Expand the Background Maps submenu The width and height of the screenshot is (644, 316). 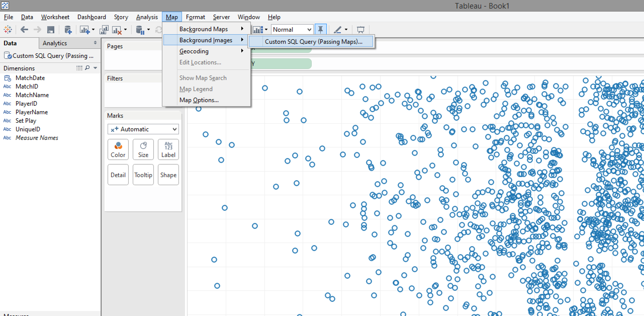pos(207,29)
